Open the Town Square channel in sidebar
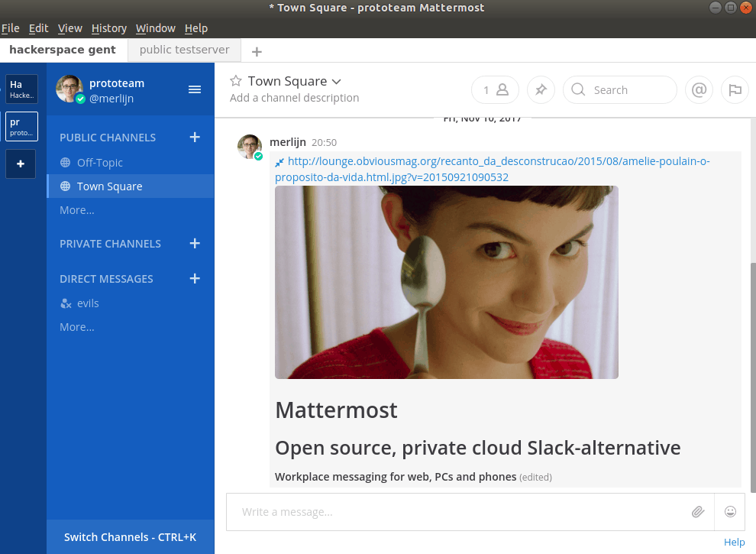Viewport: 756px width, 554px height. coord(130,186)
